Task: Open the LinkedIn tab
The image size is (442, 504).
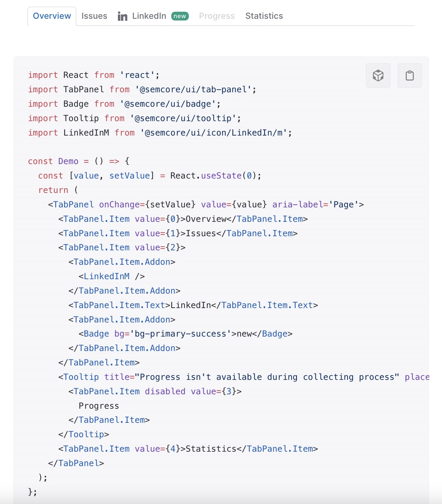Action: 149,16
